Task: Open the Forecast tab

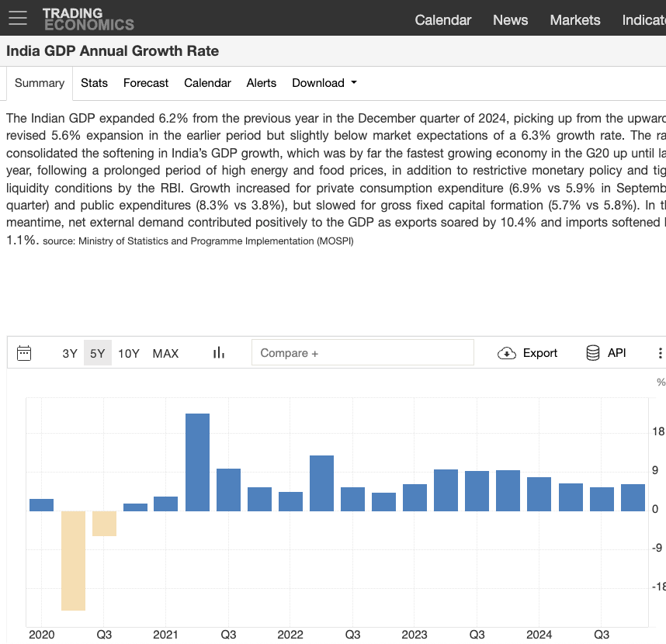Action: (146, 83)
